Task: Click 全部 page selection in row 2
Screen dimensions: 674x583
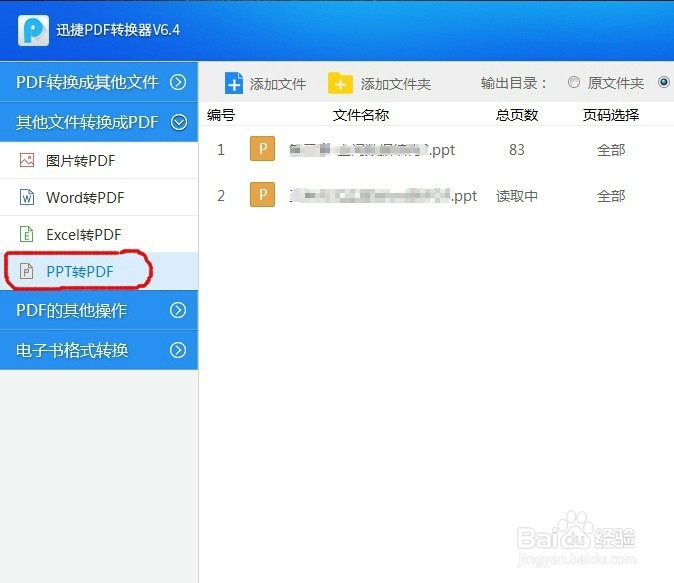Action: coord(611,196)
